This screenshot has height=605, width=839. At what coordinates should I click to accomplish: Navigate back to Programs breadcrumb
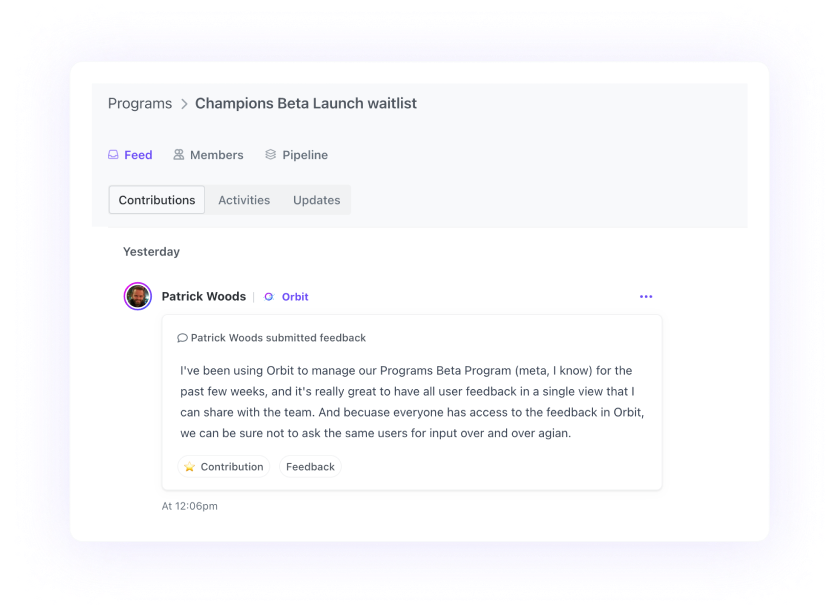point(140,104)
